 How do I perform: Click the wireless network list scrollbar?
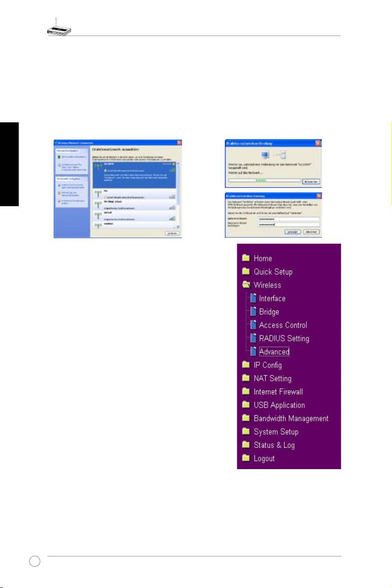click(178, 187)
